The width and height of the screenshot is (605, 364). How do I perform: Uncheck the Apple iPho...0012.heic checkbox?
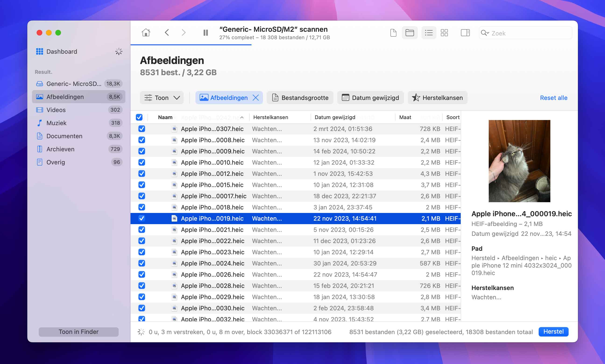tap(142, 173)
